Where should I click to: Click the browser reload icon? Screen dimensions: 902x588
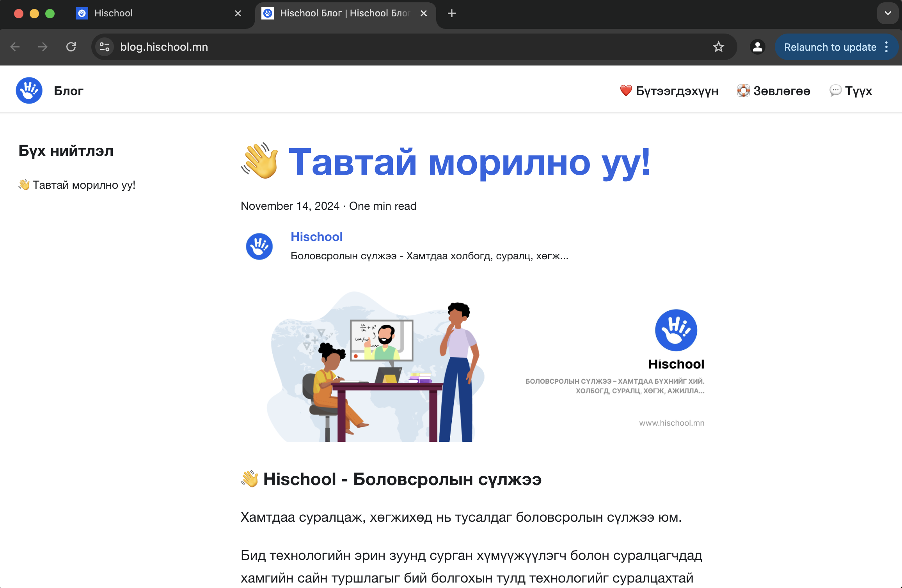point(71,47)
